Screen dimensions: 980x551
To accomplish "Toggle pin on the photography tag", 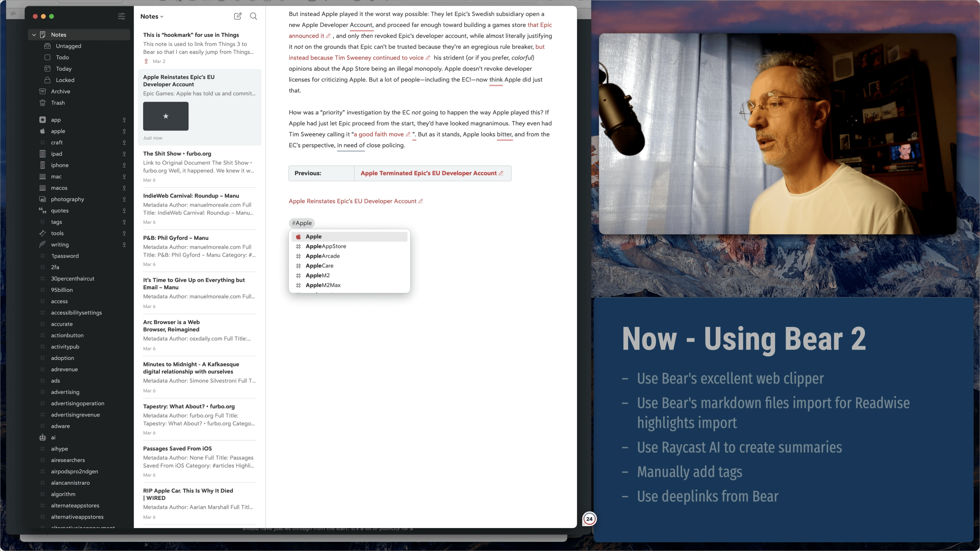I will click(124, 199).
